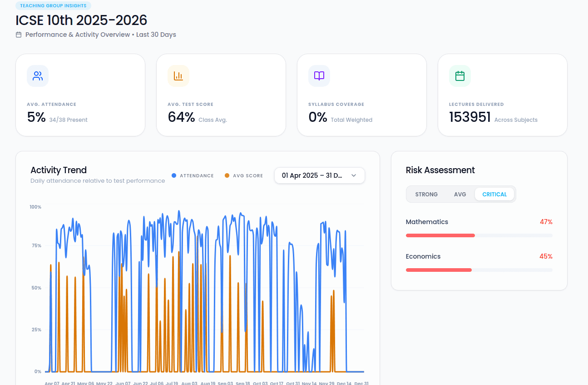Image resolution: width=588 pixels, height=385 pixels.
Task: Click the Mathematics subject label
Action: tap(427, 222)
